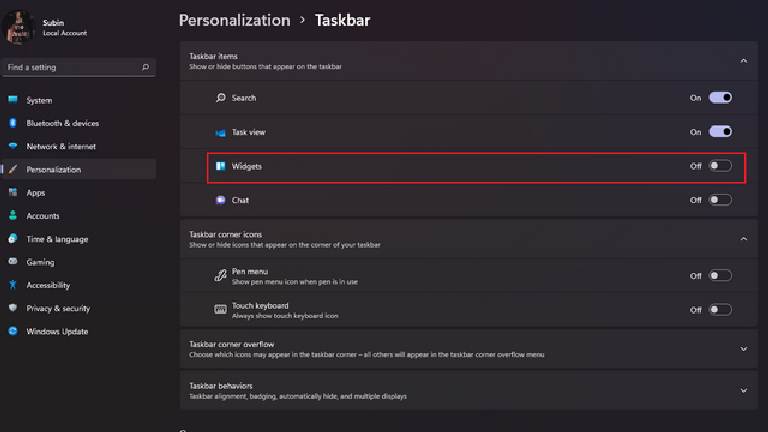768x432 pixels.
Task: Click the Chat icon in Taskbar items
Action: coord(221,200)
